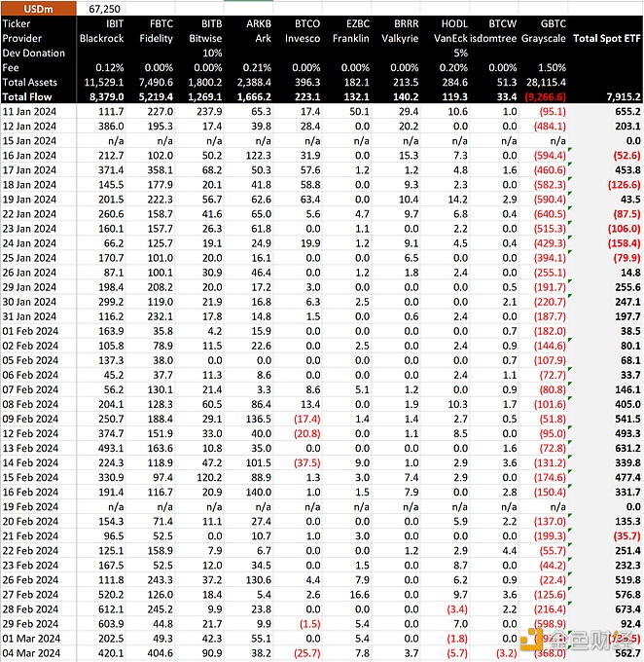
Task: Select the IBIT ticker cell
Action: coord(115,23)
